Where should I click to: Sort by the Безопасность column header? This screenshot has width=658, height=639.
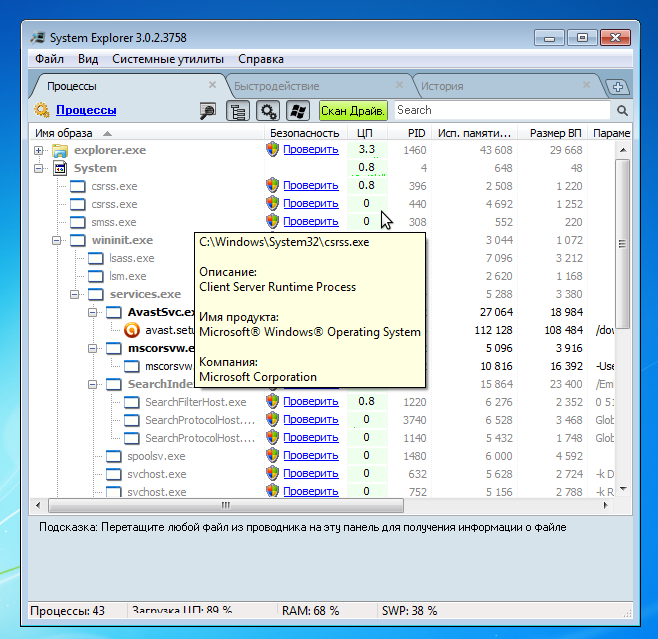click(x=305, y=133)
